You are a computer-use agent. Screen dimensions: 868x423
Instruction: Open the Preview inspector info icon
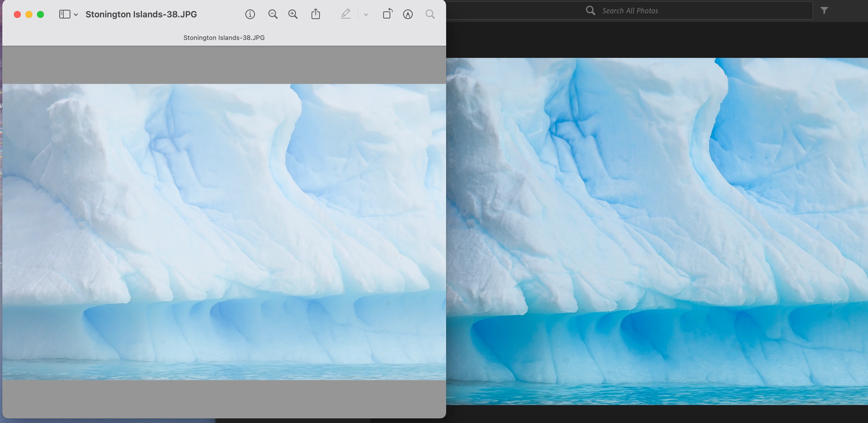click(250, 14)
